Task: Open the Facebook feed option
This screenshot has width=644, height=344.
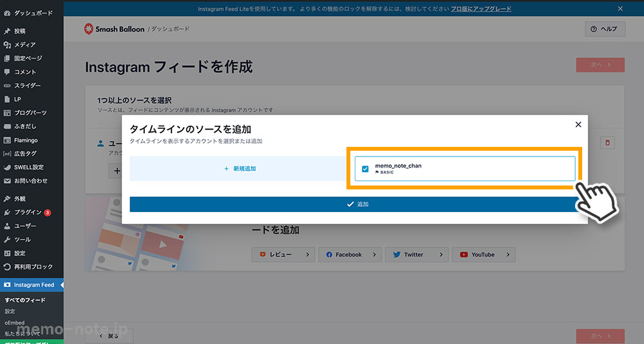Action: pyautogui.click(x=350, y=255)
